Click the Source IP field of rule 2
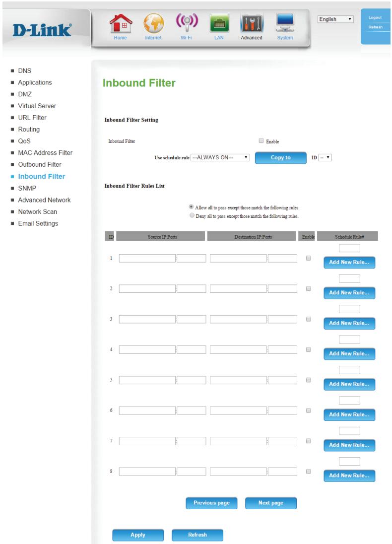The image size is (392, 544). (147, 289)
